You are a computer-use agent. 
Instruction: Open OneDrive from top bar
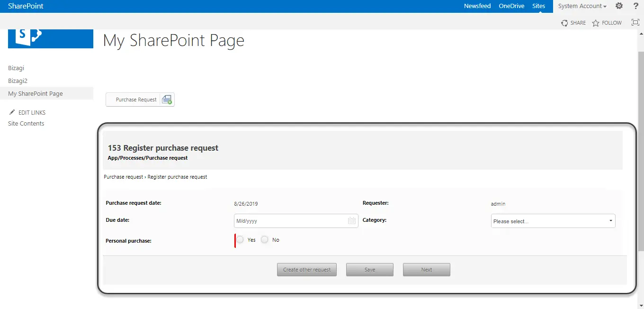[x=511, y=6]
